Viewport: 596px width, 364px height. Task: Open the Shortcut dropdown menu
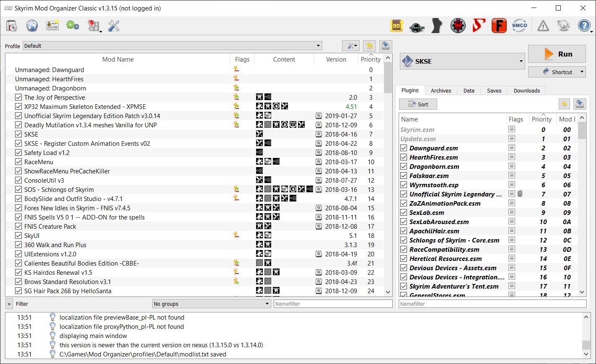pyautogui.click(x=557, y=72)
